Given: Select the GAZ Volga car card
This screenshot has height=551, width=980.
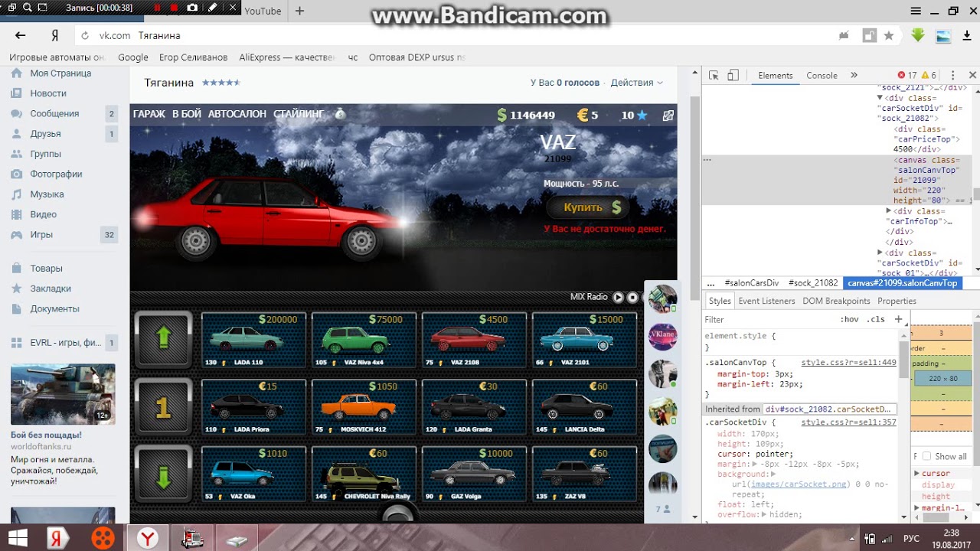Looking at the screenshot, I should 474,474.
